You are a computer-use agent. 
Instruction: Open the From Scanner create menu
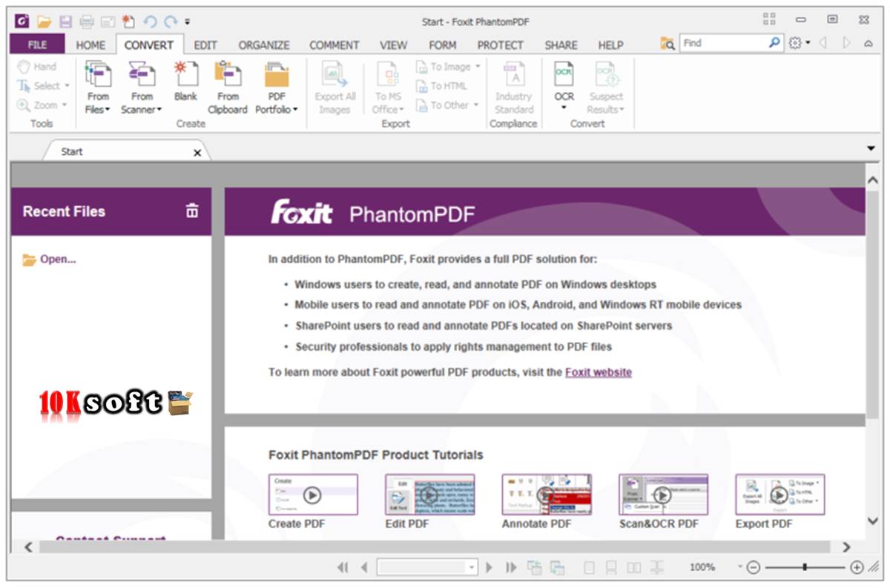tap(141, 87)
